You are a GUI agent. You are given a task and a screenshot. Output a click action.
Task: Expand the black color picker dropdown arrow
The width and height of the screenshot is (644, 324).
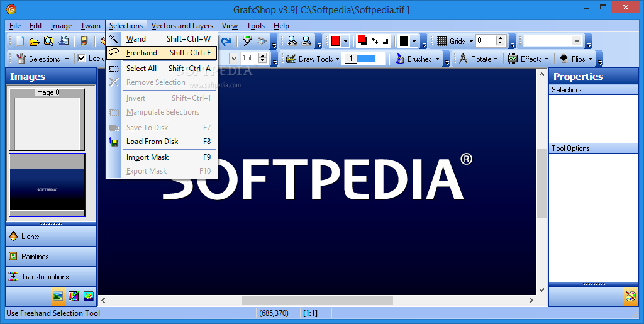414,41
